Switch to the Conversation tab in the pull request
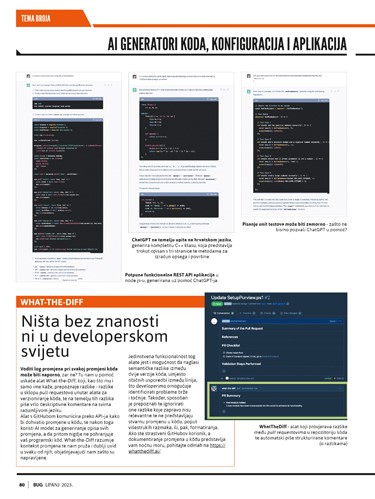Screen dimensions: 375x499 coord(223,313)
